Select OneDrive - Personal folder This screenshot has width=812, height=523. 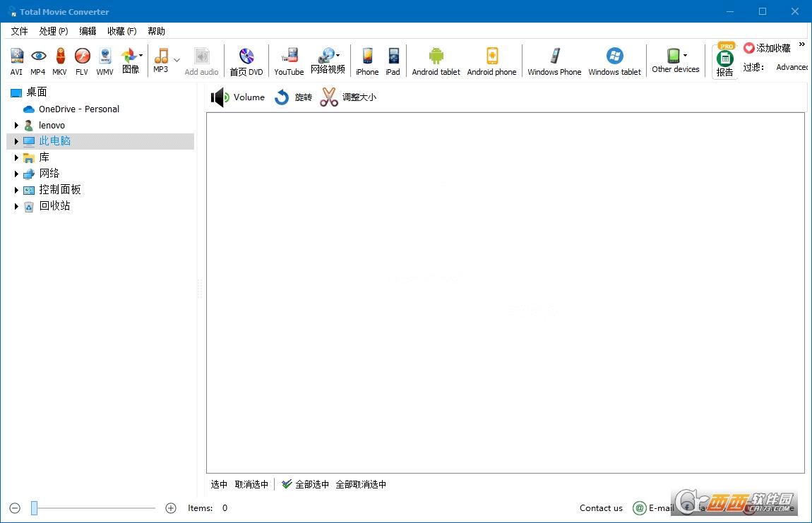coord(78,109)
